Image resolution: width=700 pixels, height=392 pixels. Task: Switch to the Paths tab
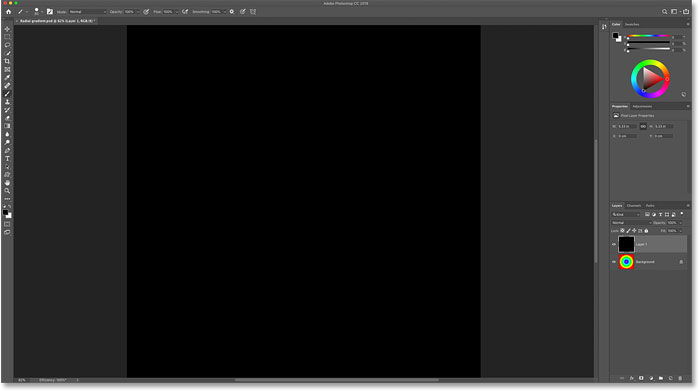[x=650, y=205]
